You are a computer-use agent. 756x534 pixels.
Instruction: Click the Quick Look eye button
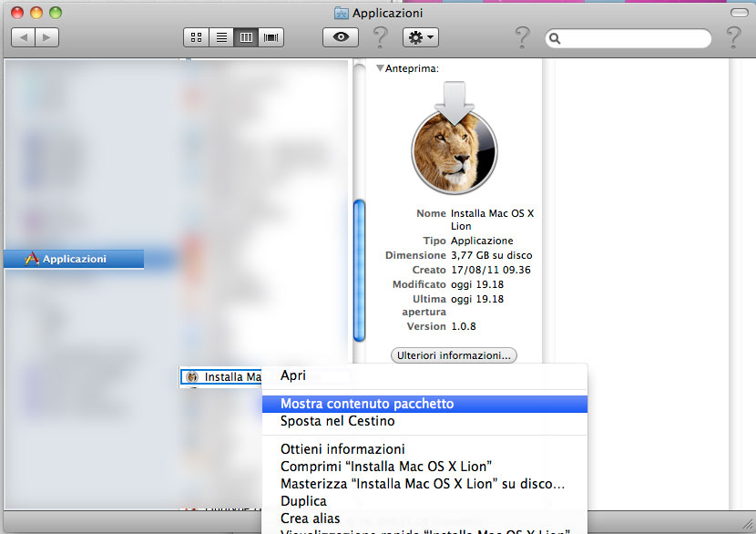pos(341,37)
